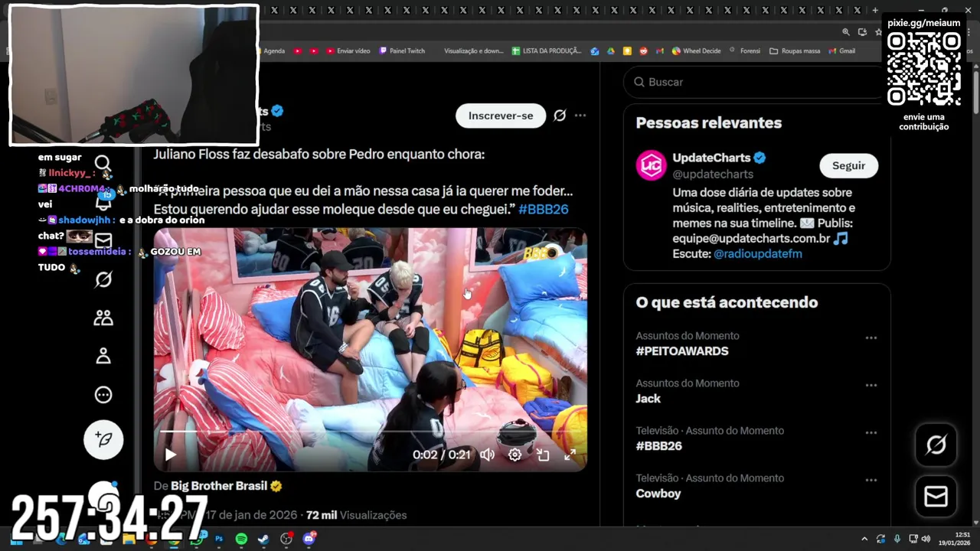Open the #BBB26 hashtag link in post
The image size is (980, 551).
544,209
